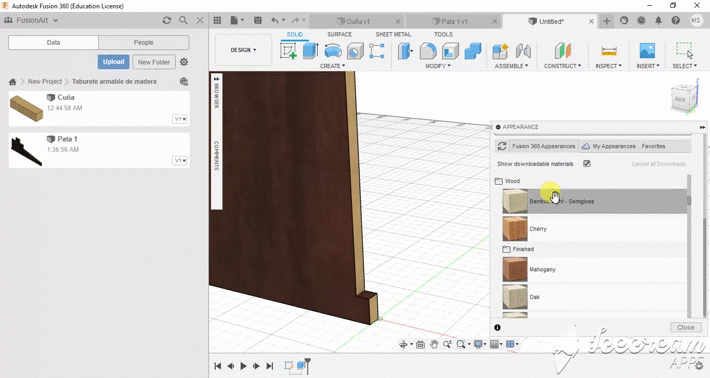This screenshot has height=378, width=710.
Task: Close the data panel
Action: pos(200,20)
